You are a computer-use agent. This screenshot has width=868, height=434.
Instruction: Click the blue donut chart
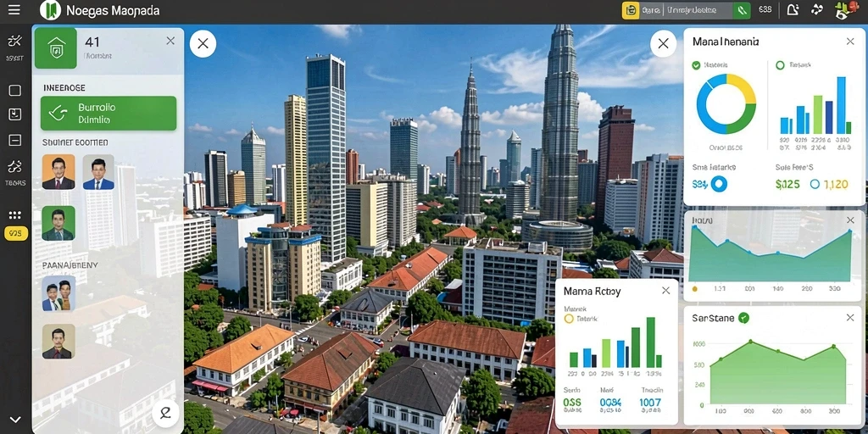click(x=726, y=104)
